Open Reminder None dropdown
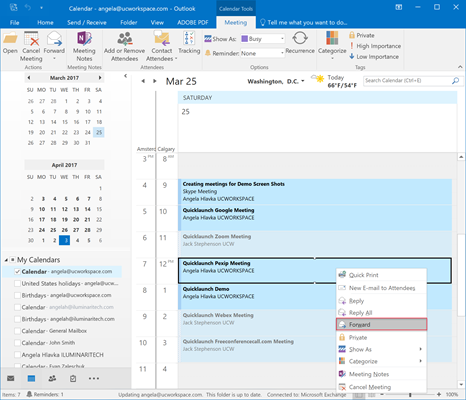The width and height of the screenshot is (466, 400). click(x=282, y=53)
